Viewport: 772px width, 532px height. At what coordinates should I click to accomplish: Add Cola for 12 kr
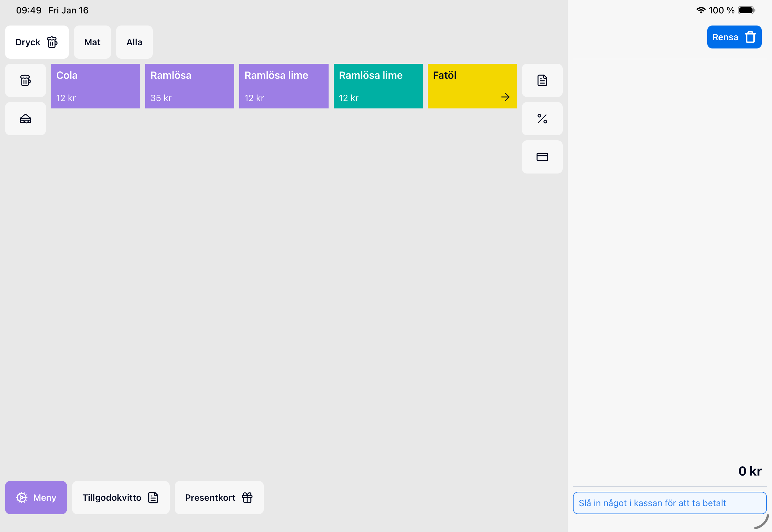95,86
